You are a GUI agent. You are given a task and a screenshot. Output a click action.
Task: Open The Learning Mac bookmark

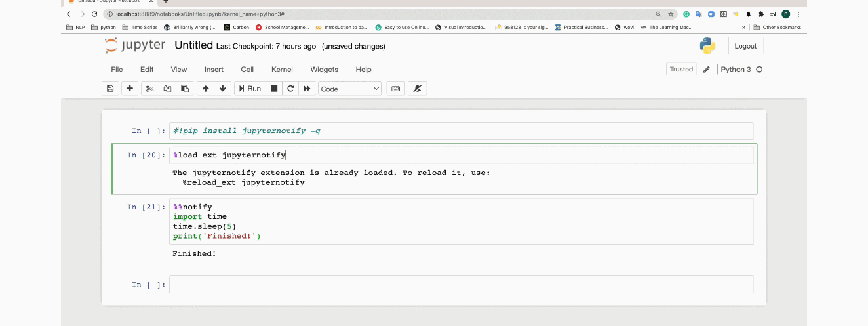pos(666,27)
